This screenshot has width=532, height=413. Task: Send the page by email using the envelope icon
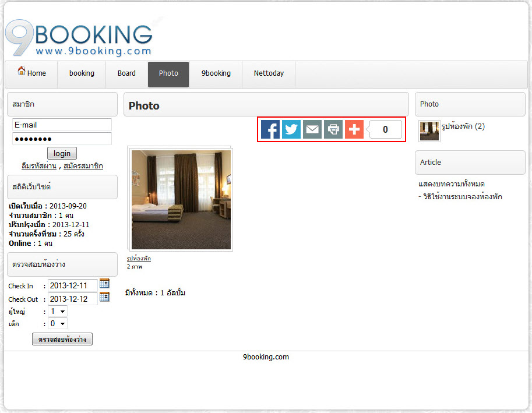pyautogui.click(x=312, y=129)
